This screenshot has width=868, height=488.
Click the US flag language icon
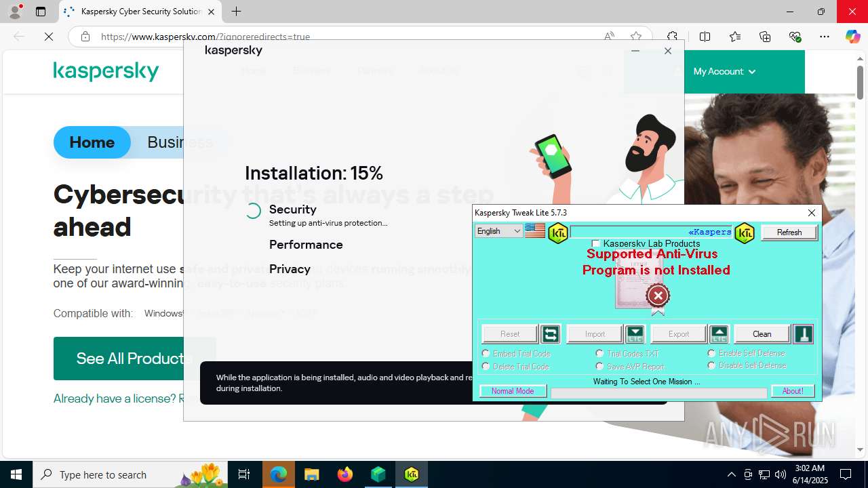(x=535, y=231)
